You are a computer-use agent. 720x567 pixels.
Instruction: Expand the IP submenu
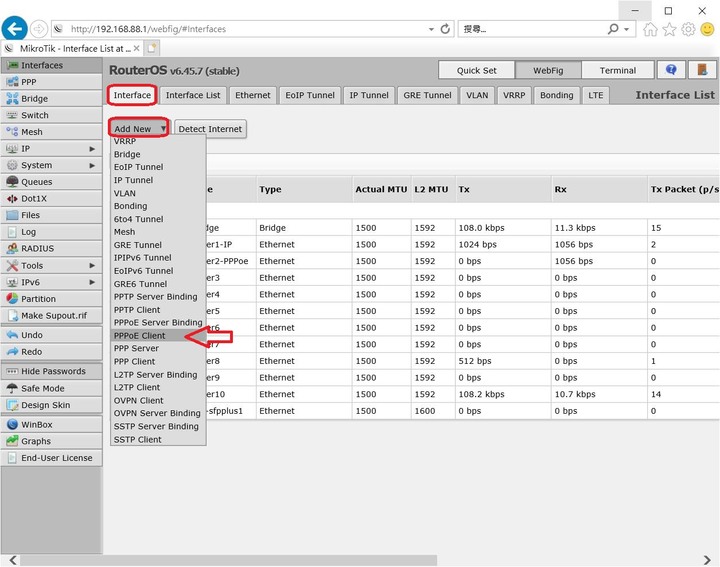[51, 149]
